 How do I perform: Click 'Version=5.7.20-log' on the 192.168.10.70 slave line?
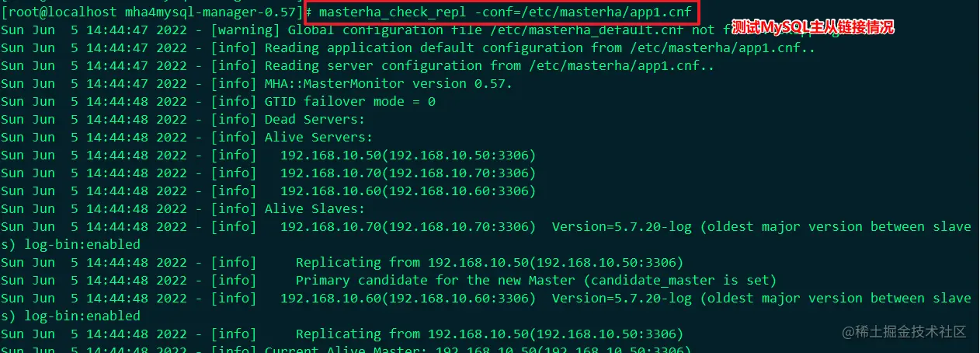coord(621,227)
